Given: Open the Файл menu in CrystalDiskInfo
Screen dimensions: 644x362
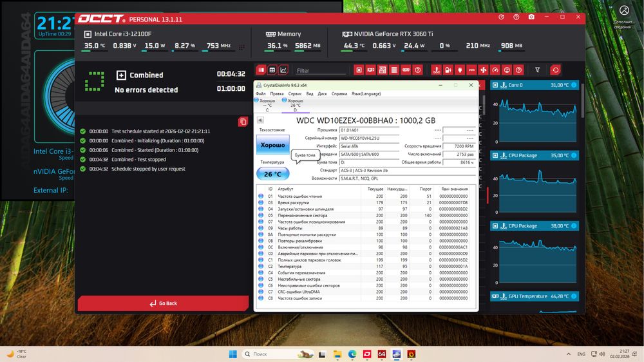Looking at the screenshot, I should [260, 93].
